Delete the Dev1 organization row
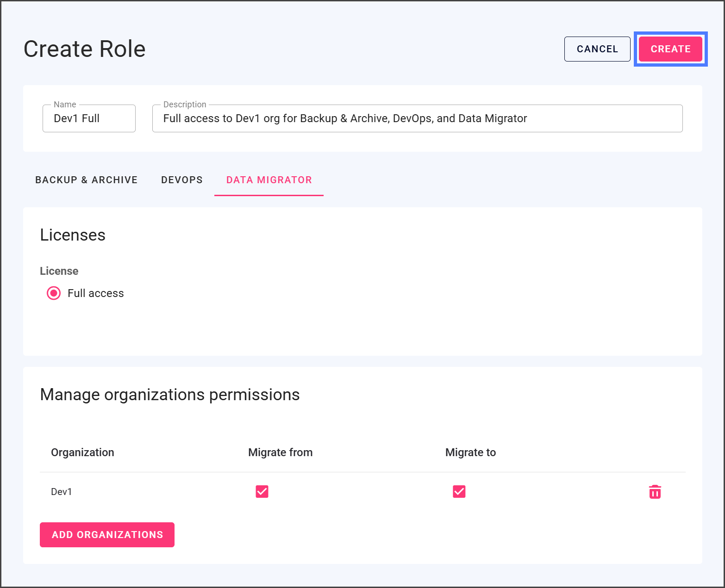Image resolution: width=725 pixels, height=588 pixels. pos(655,492)
